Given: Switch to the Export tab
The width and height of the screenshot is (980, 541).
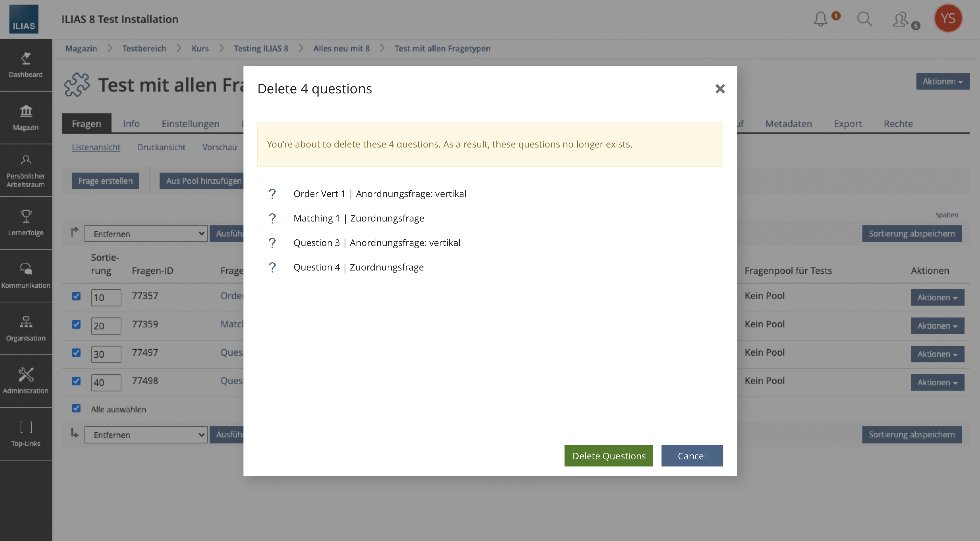Looking at the screenshot, I should (x=848, y=124).
